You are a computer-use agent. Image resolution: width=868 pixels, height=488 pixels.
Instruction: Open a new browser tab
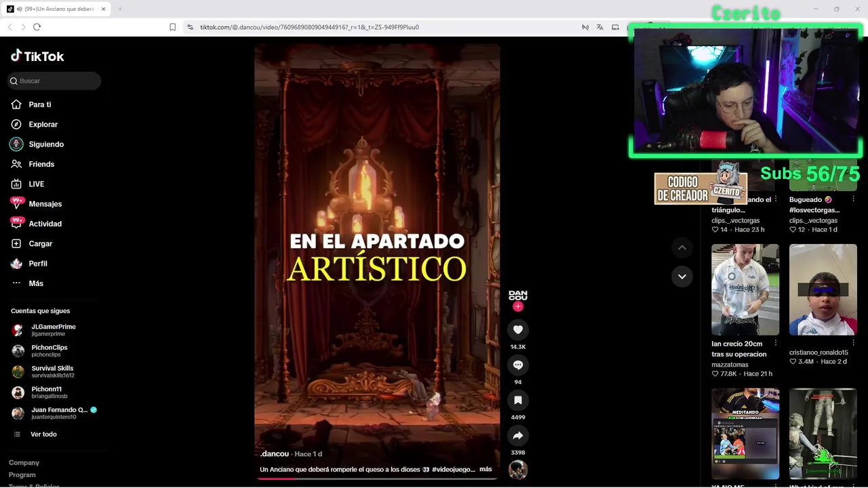pos(120,9)
